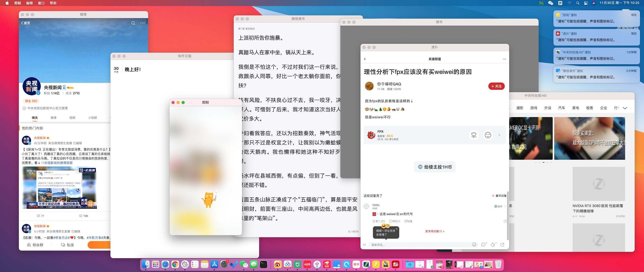Open the 央视新闻的微博视频 link
Image resolution: width=644 pixels, height=272 pixels.
(x=58, y=163)
